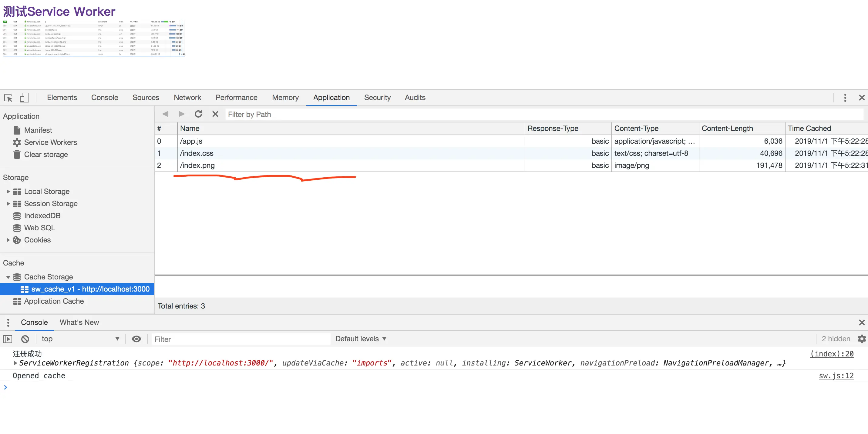The image size is (868, 434).
Task: Open the Service Workers section
Action: 45,142
